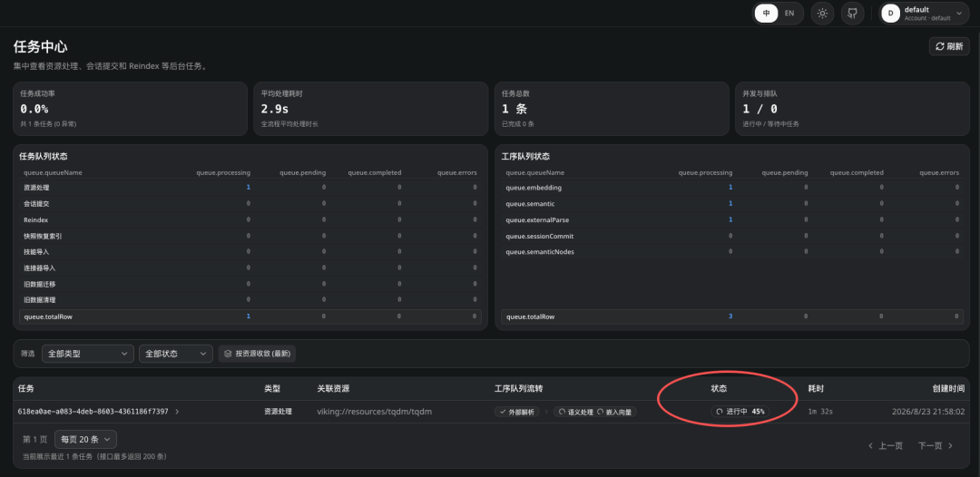
Task: Open the default account dropdown chevron
Action: [x=959, y=13]
